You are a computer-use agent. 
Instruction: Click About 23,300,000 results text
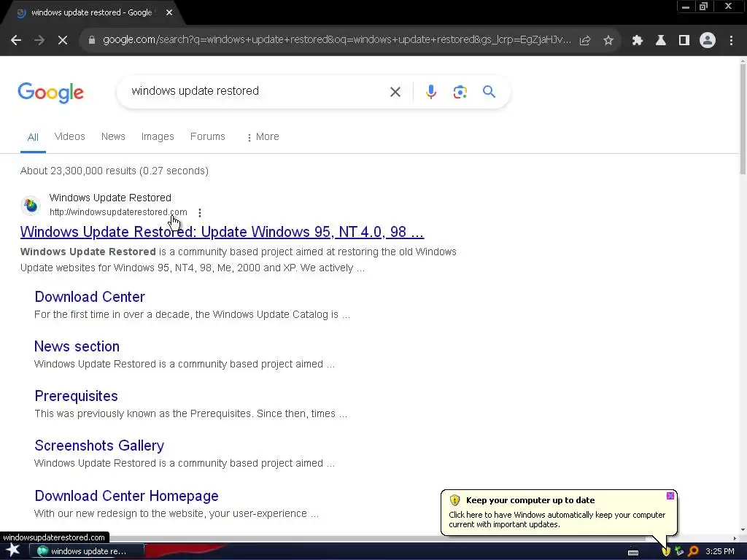coord(115,171)
